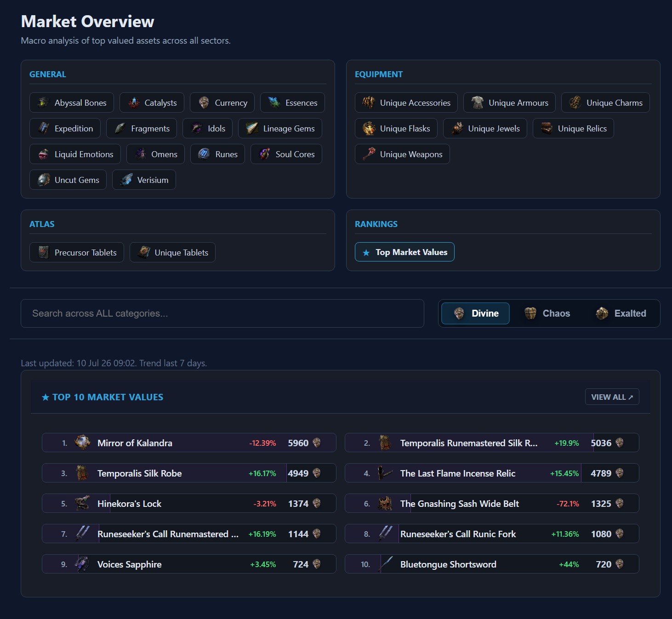
Task: Open the VIEW ALL link
Action: coord(612,397)
